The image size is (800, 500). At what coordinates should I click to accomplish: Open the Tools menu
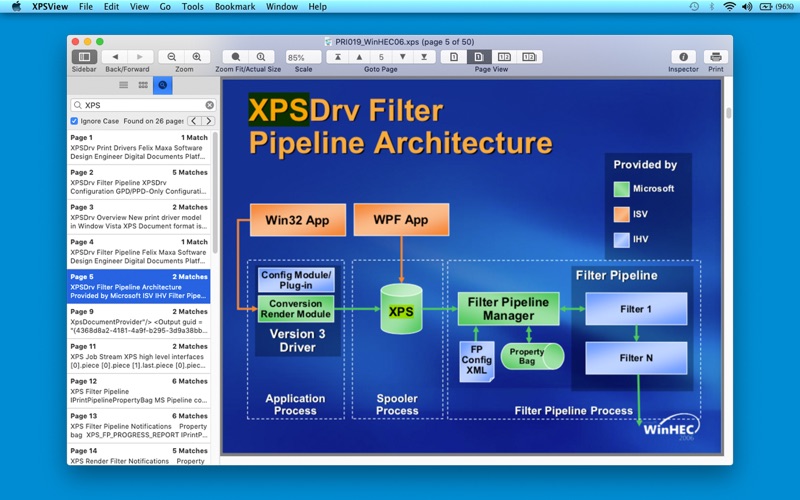[x=192, y=7]
